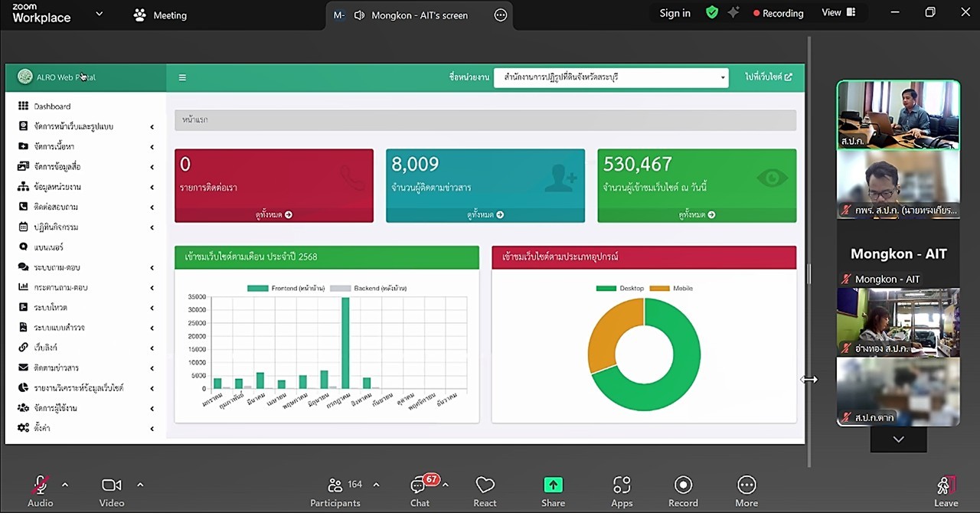
Task: Open the View menu
Action: click(838, 13)
